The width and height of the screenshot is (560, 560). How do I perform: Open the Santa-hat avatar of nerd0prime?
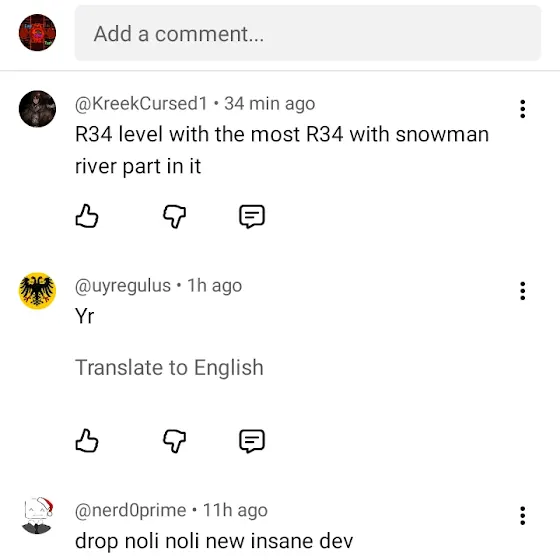(x=37, y=515)
